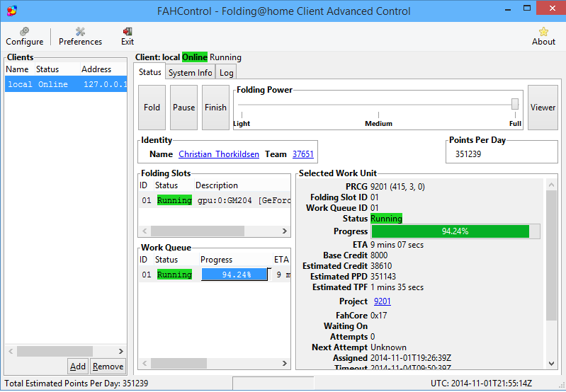Sort clients by Name column header
The image size is (566, 392).
pos(20,69)
